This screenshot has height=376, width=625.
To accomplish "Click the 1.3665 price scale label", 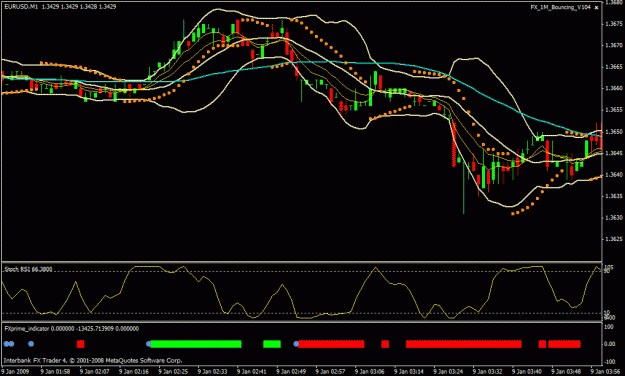I will 614,67.
